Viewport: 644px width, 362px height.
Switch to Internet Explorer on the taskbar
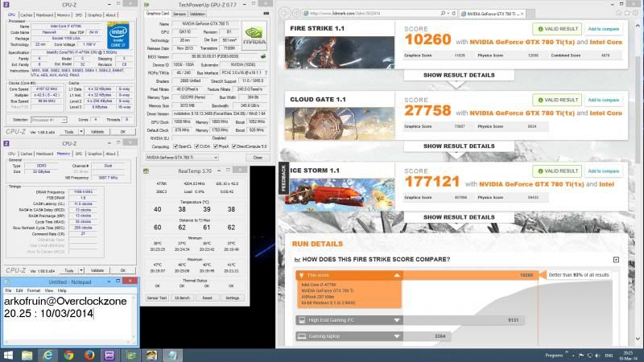47,355
